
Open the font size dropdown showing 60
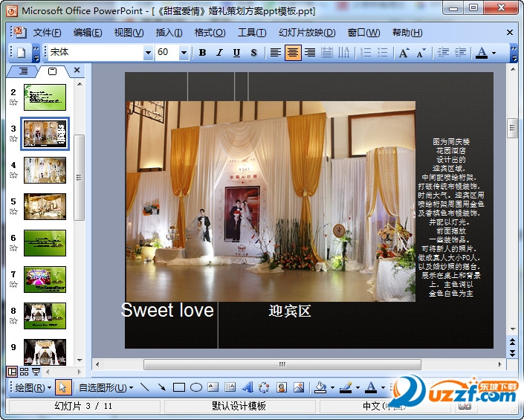click(184, 53)
